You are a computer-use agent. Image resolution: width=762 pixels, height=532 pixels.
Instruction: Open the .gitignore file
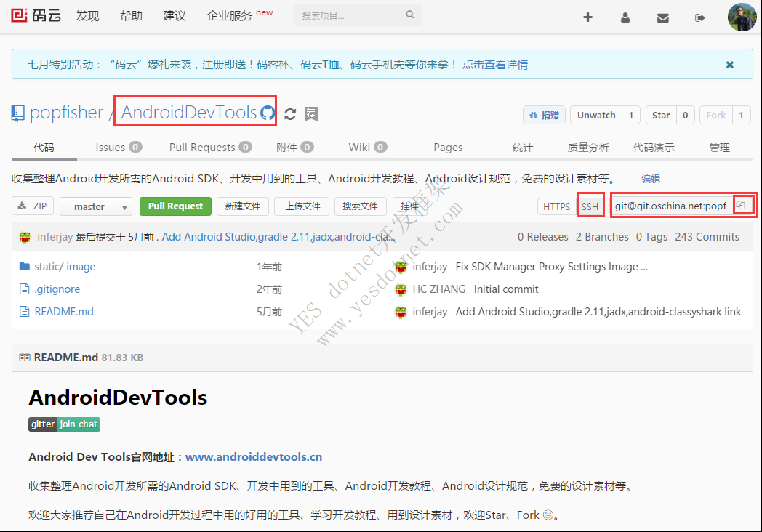[x=57, y=289]
